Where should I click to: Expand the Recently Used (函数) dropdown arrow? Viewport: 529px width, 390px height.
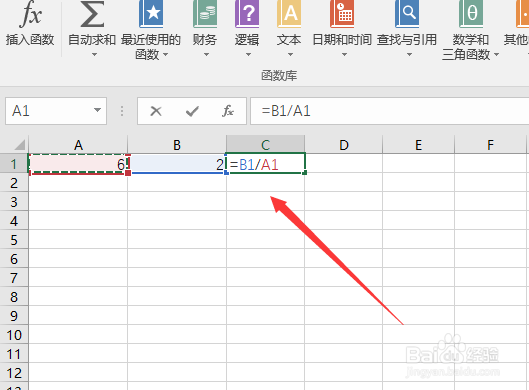[165, 54]
